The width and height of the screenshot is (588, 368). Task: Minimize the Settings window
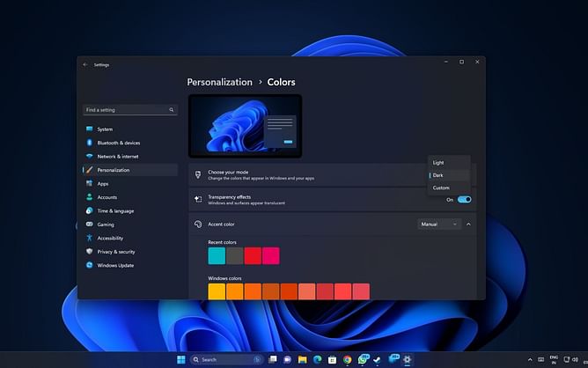(446, 62)
